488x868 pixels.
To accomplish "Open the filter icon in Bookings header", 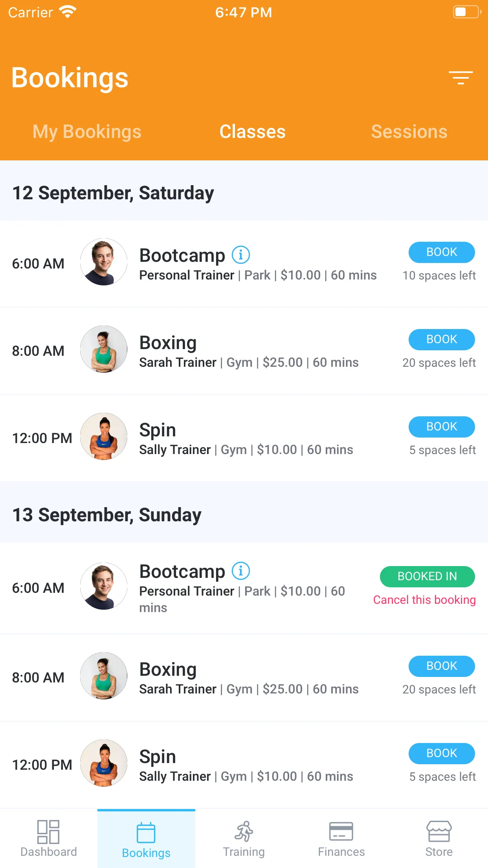I will tap(461, 78).
